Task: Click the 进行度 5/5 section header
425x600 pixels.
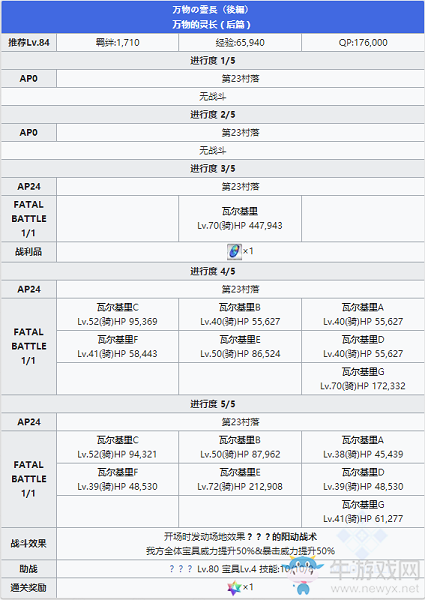Action: tap(212, 404)
